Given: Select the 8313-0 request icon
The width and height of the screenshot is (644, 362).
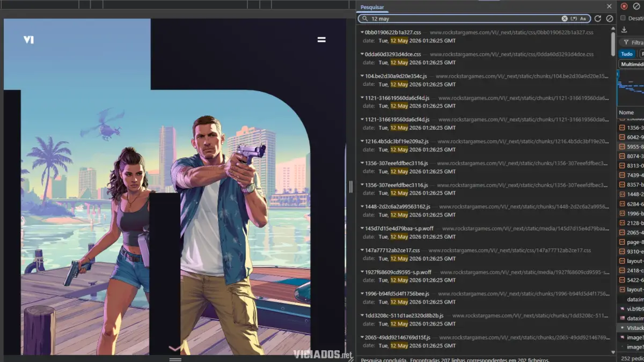Looking at the screenshot, I should coord(622,166).
